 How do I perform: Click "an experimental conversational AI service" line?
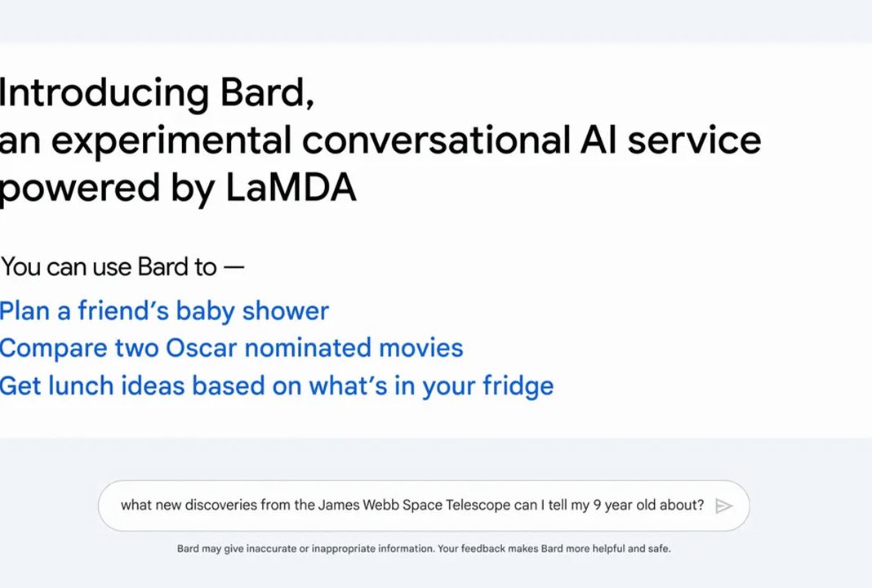click(380, 140)
